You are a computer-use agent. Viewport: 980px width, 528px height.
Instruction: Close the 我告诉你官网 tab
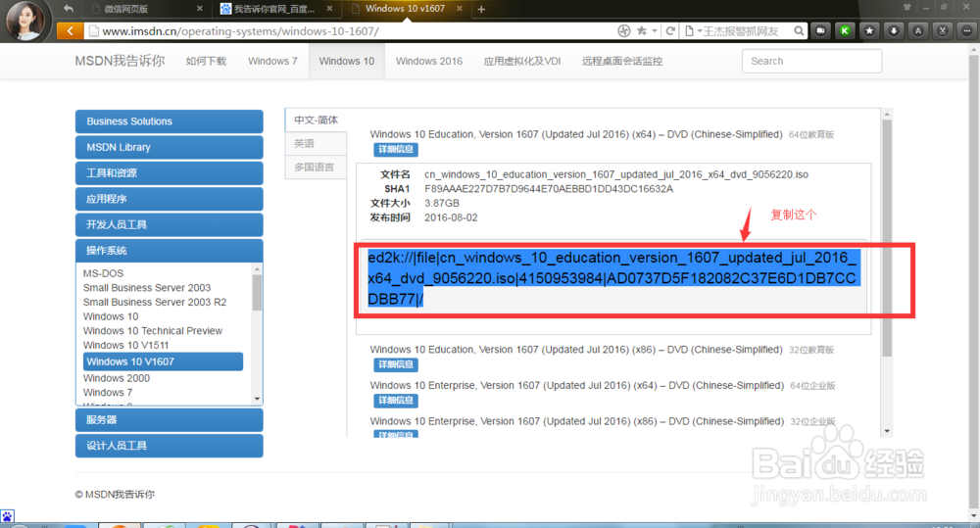(329, 9)
